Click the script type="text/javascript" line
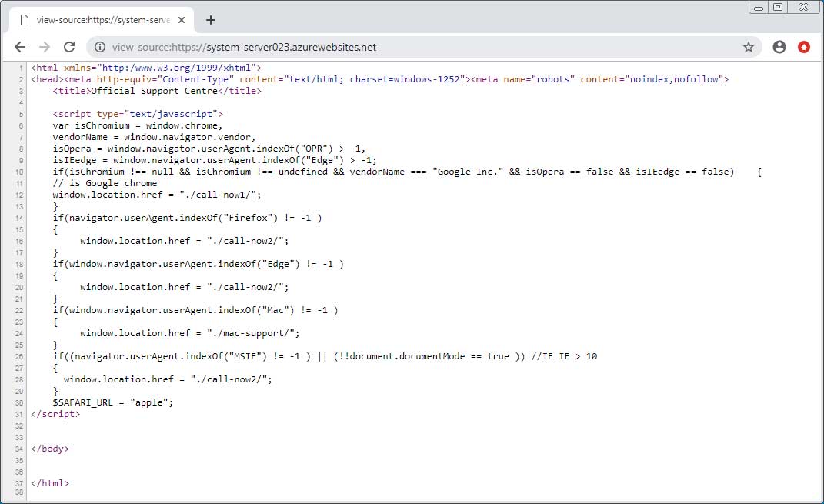This screenshot has width=824, height=504. pyautogui.click(x=138, y=114)
